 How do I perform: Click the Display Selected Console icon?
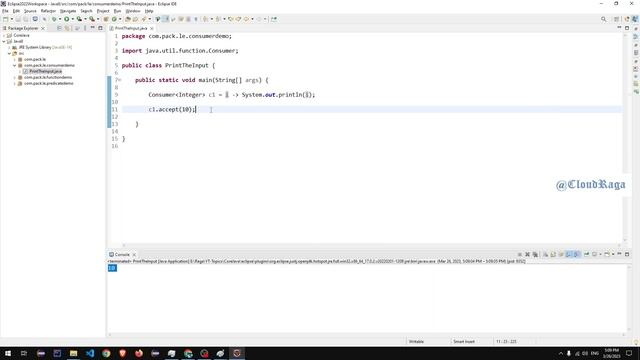595,254
